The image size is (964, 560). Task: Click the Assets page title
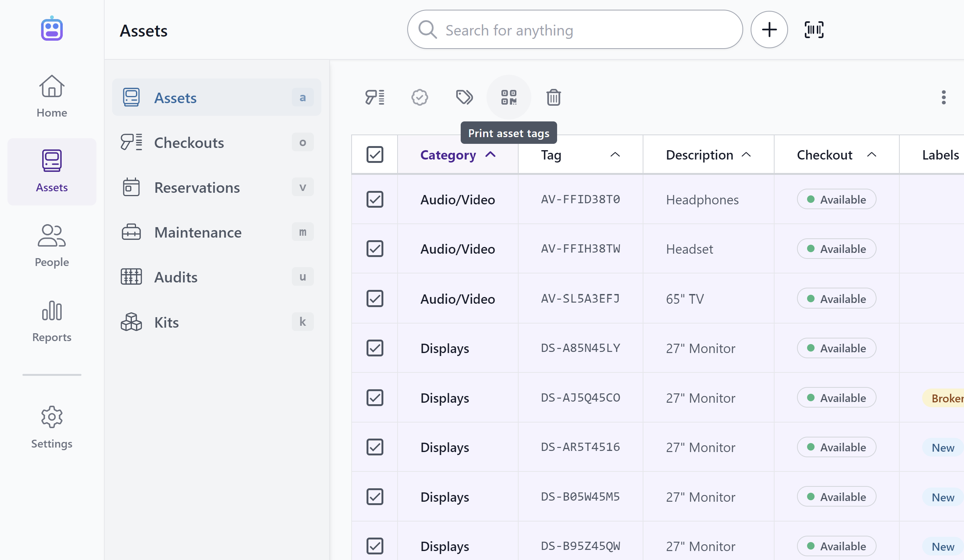(x=143, y=31)
